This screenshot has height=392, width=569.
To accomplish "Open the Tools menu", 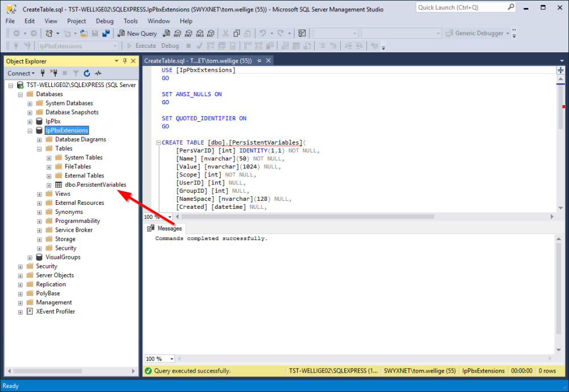I will coord(131,21).
